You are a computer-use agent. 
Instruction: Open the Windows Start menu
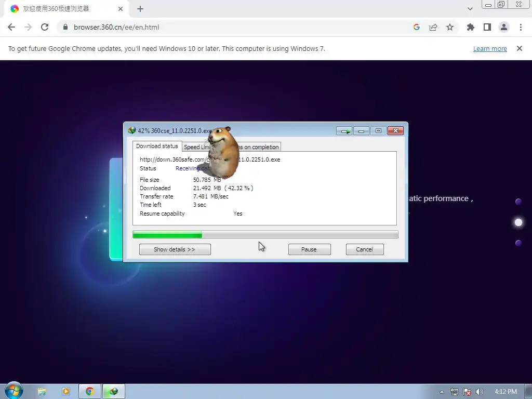point(14,391)
